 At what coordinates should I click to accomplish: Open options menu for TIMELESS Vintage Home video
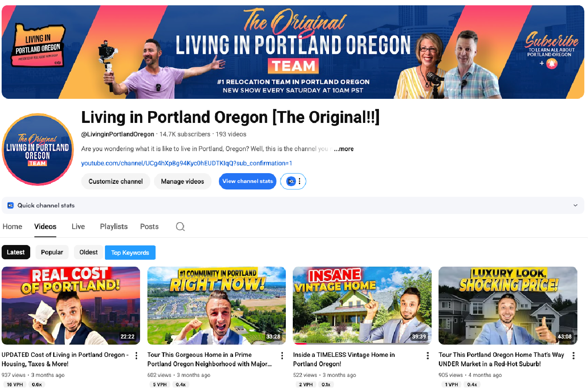point(428,355)
